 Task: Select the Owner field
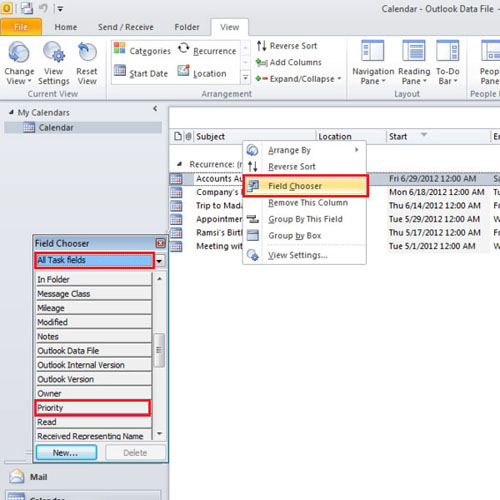(94, 394)
